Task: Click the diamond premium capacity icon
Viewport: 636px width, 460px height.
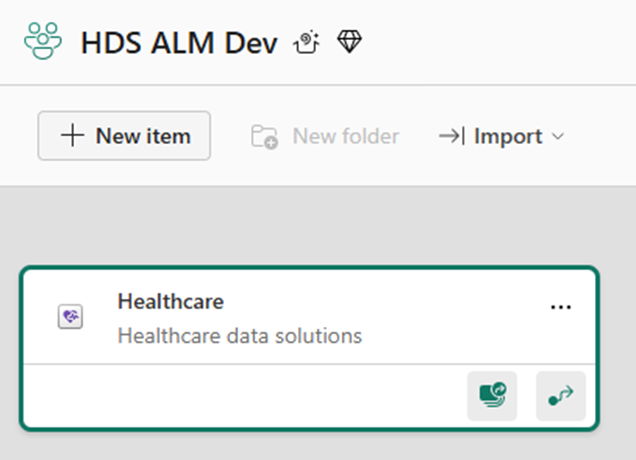Action: 349,41
